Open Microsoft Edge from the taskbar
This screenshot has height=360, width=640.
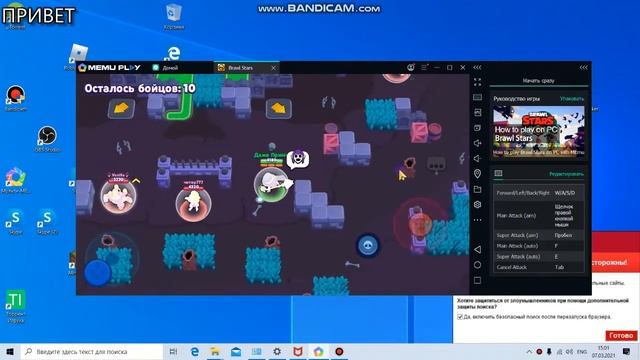pyautogui.click(x=195, y=351)
